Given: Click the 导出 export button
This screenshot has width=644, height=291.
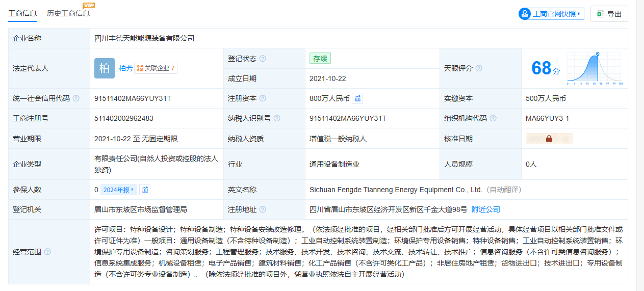Looking at the screenshot, I should click(x=609, y=14).
